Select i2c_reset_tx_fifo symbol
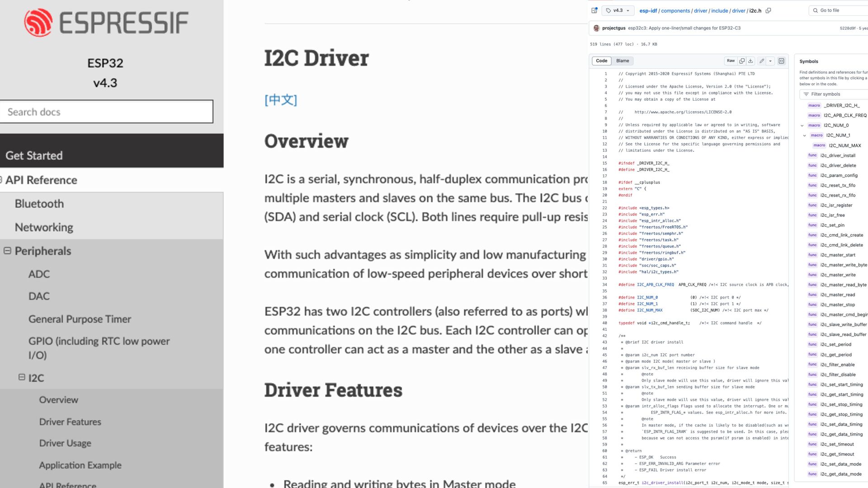The height and width of the screenshot is (488, 868). tap(838, 185)
